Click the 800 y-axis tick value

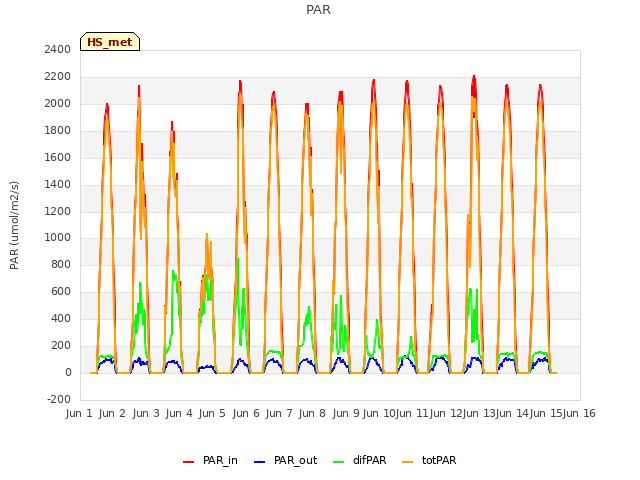(x=61, y=264)
